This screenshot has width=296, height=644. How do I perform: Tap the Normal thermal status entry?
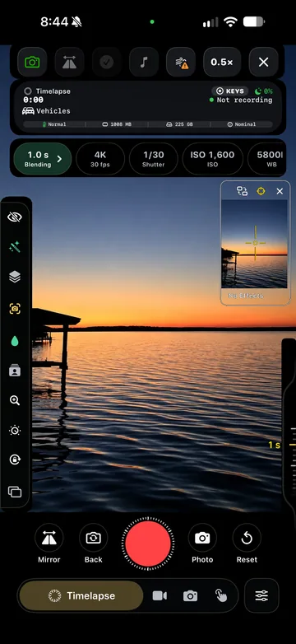[54, 124]
